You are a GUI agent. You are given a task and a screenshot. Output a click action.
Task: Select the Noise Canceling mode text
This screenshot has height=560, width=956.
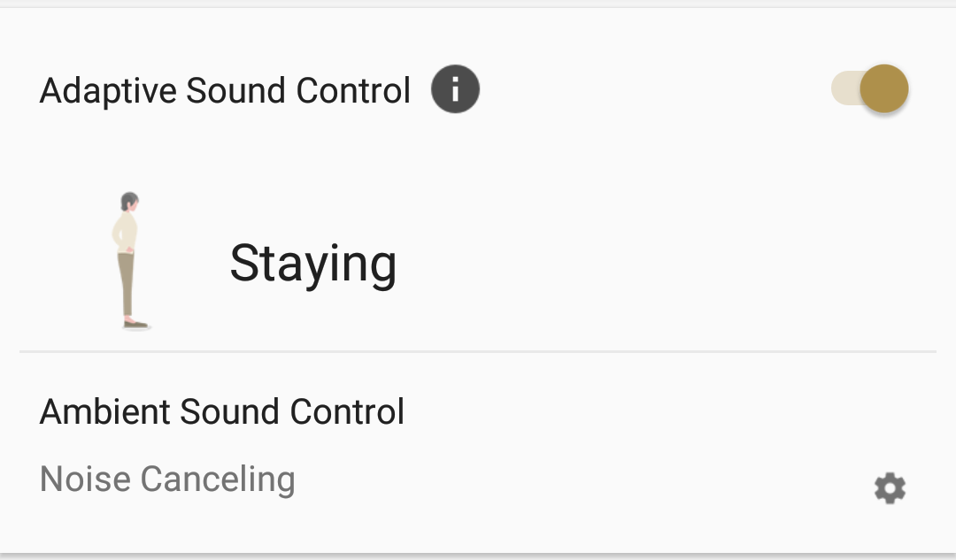coord(167,479)
